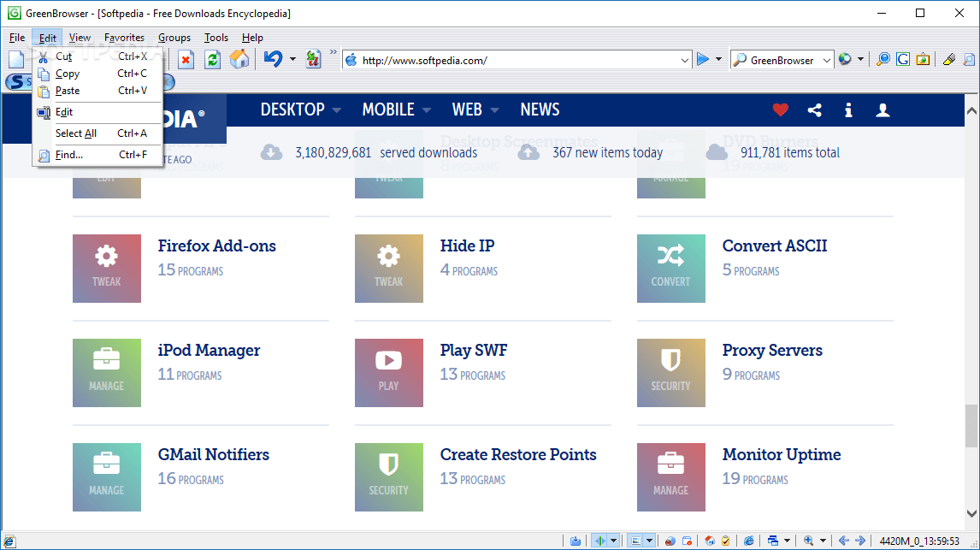980x550 pixels.
Task: Choose Cut from the Edit menu
Action: tap(97, 56)
